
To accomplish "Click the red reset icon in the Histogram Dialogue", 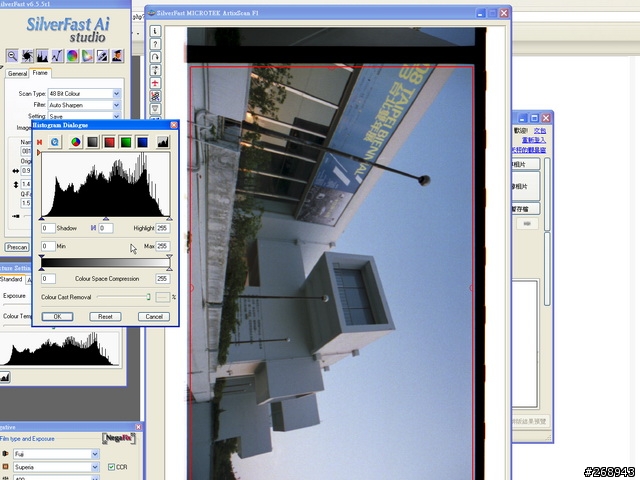I will (40, 142).
